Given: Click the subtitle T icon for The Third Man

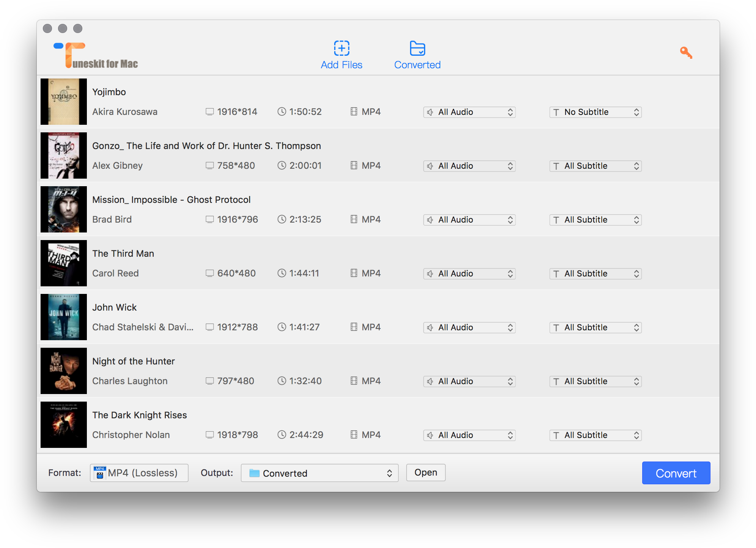Looking at the screenshot, I should [x=556, y=273].
